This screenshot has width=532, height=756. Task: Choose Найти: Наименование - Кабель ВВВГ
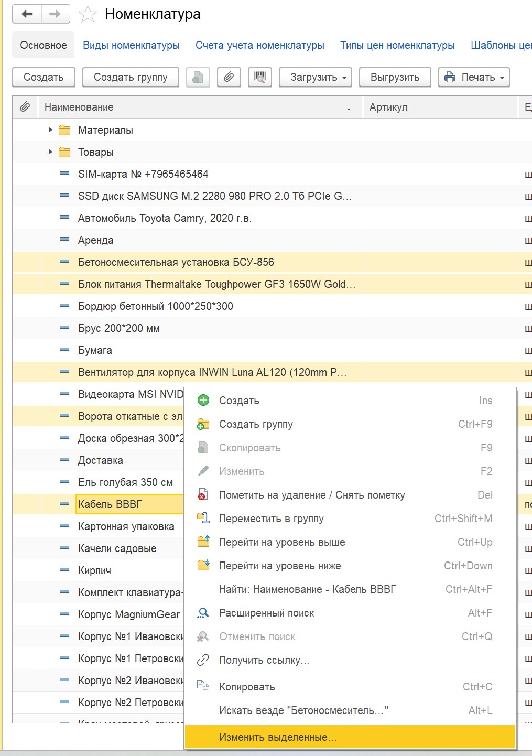point(350,589)
